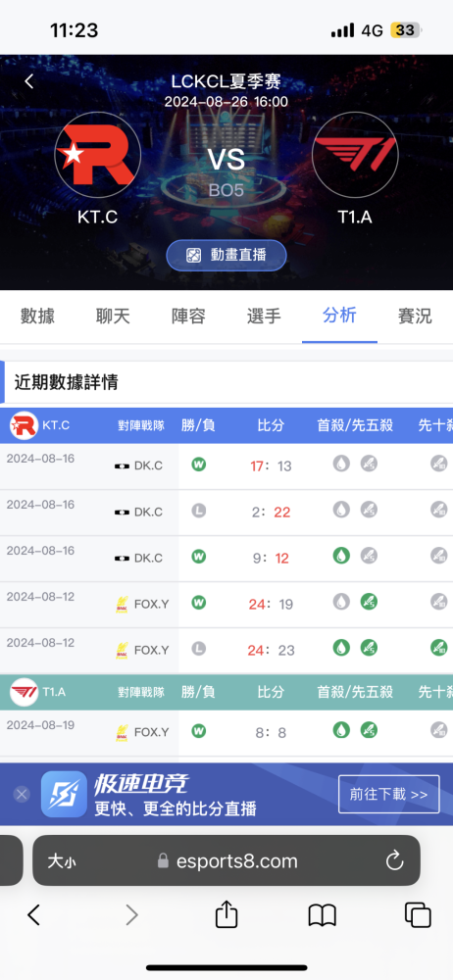Image resolution: width=453 pixels, height=980 pixels.
Task: Click green first-ten-kills icon in 24:23 row
Action: click(x=438, y=648)
